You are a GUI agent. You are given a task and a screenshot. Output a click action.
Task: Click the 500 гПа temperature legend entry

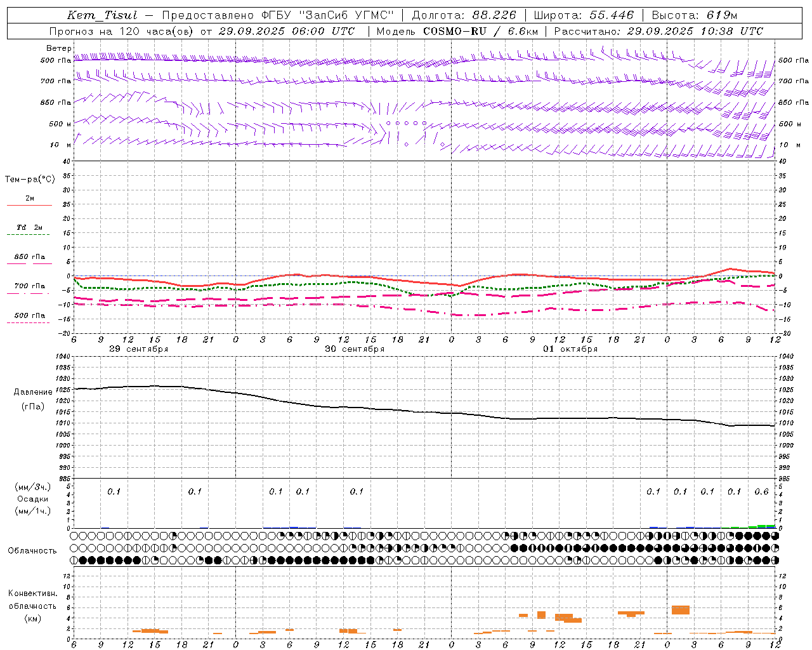tap(30, 315)
